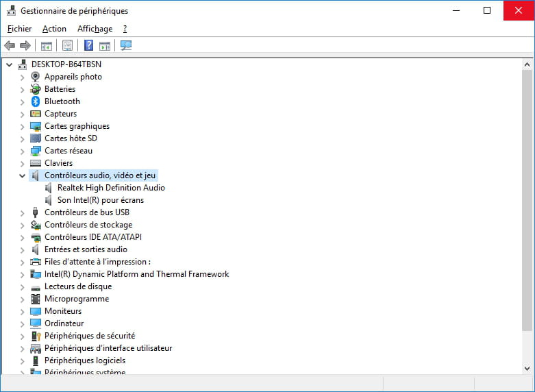The width and height of the screenshot is (535, 392).
Task: Expand the Bluetooth category arrow
Action: coord(23,102)
